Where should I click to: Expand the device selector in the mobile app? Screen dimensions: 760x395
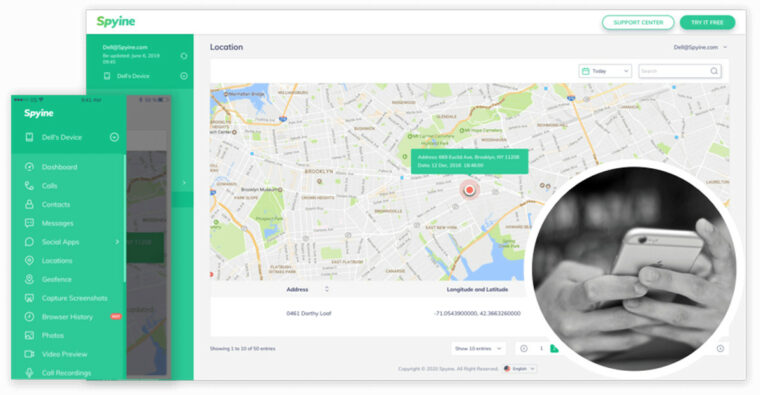tap(114, 137)
